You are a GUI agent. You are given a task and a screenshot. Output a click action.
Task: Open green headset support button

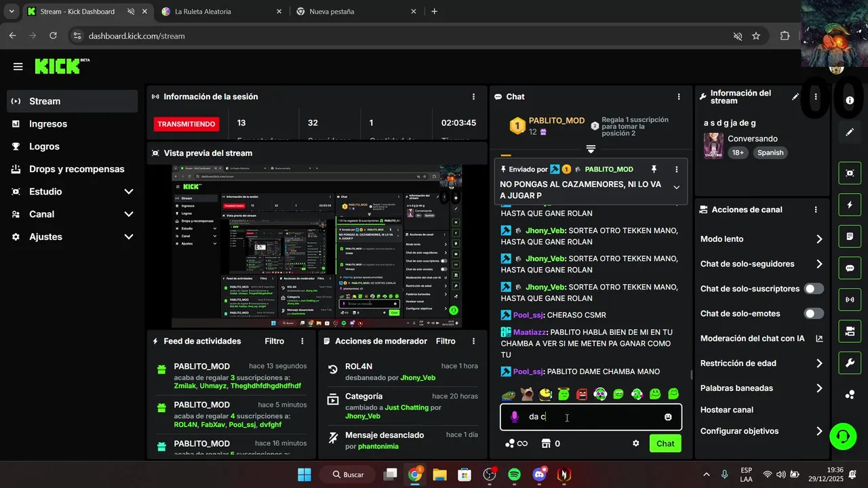coord(843,436)
